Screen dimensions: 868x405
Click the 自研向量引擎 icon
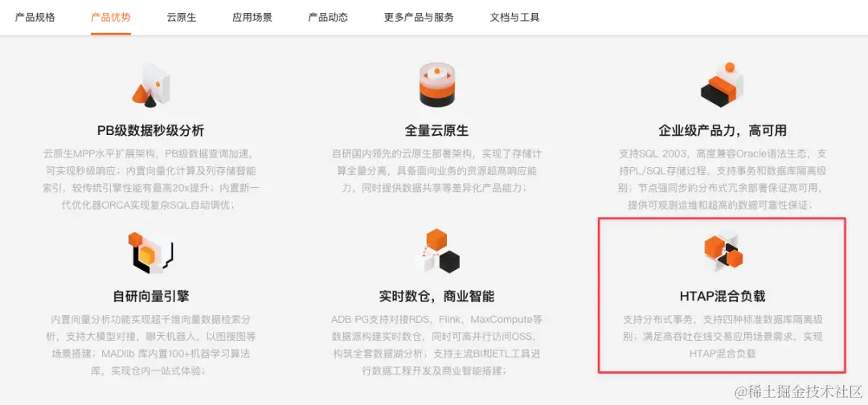(150, 253)
